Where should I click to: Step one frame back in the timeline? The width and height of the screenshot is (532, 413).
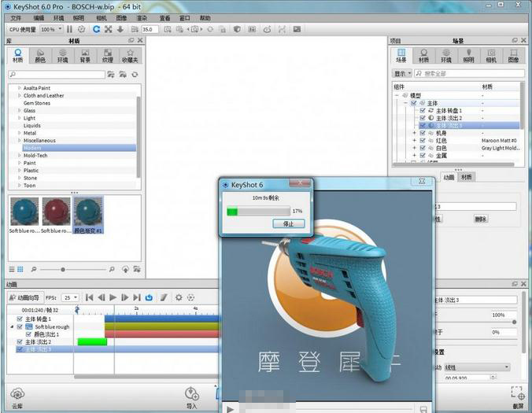101,297
